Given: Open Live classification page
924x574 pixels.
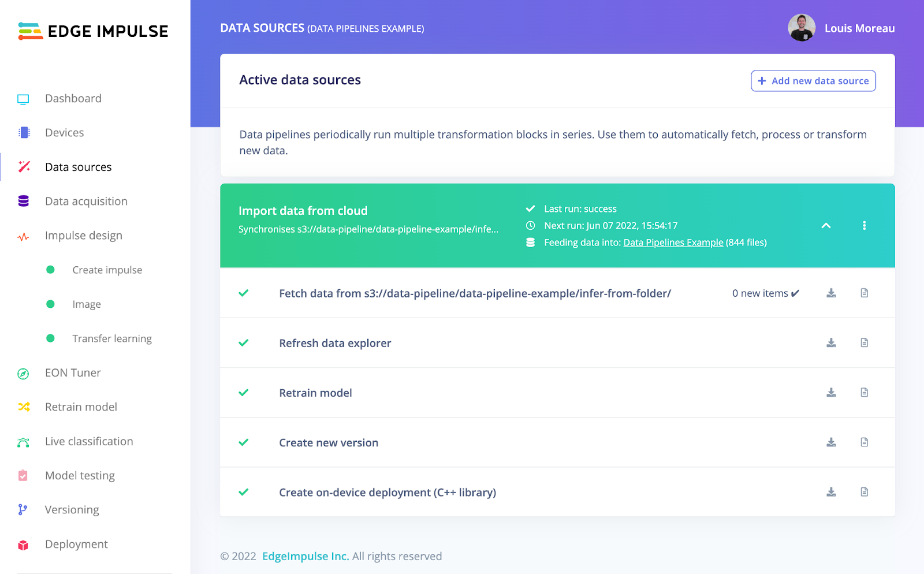Looking at the screenshot, I should pyautogui.click(x=89, y=441).
